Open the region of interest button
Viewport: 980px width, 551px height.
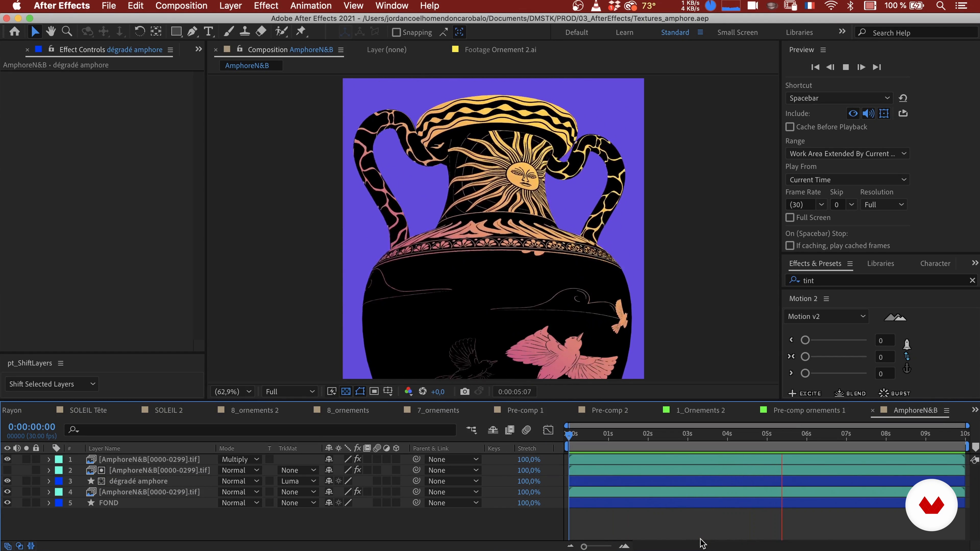coord(374,392)
